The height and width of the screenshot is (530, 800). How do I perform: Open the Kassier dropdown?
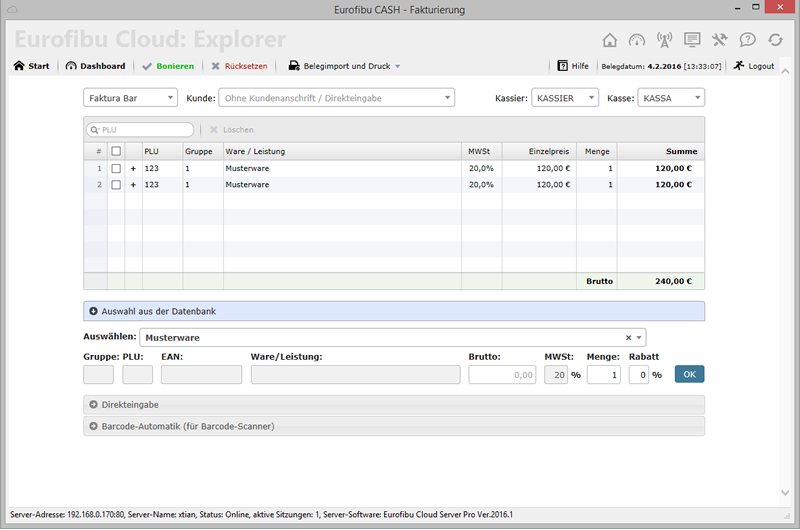tap(565, 98)
